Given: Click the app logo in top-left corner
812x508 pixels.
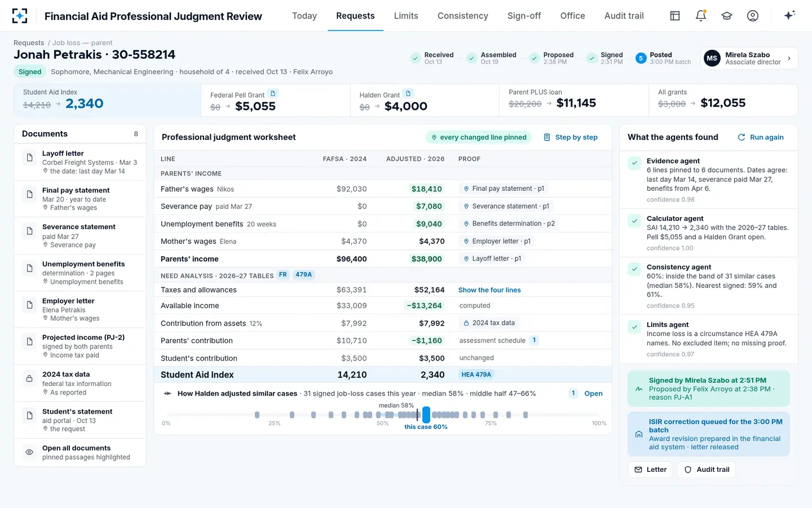Looking at the screenshot, I should (20, 16).
